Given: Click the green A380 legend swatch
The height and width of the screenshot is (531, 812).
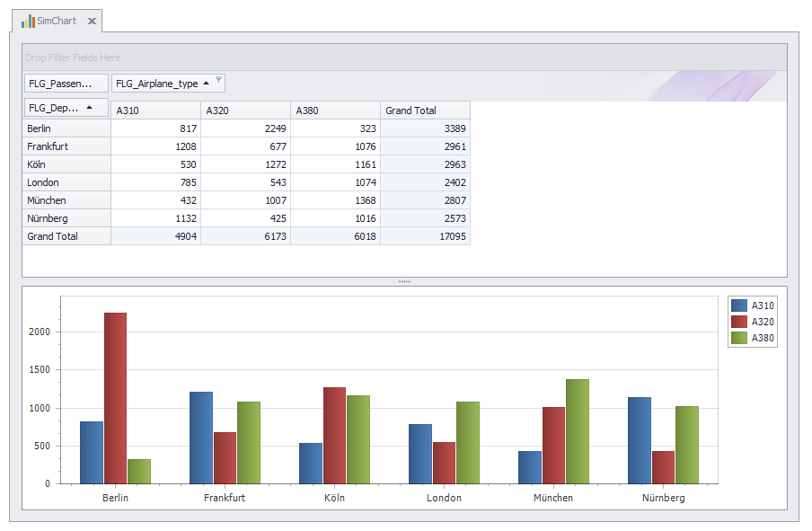Looking at the screenshot, I should 739,338.
